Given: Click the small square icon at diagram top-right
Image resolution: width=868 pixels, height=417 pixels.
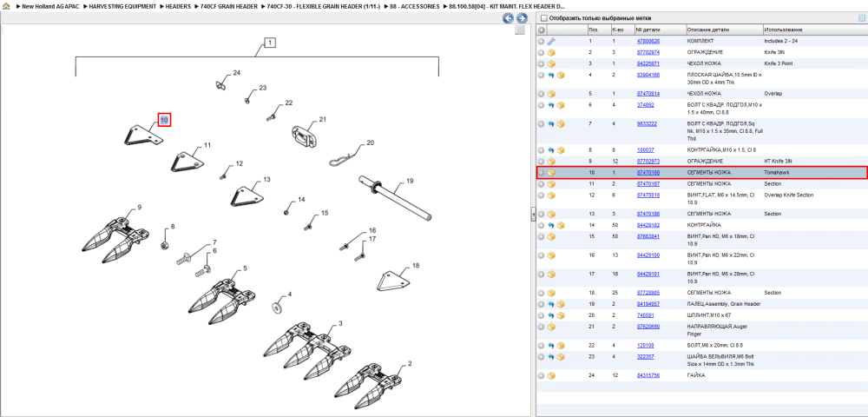Looking at the screenshot, I should (519, 30).
